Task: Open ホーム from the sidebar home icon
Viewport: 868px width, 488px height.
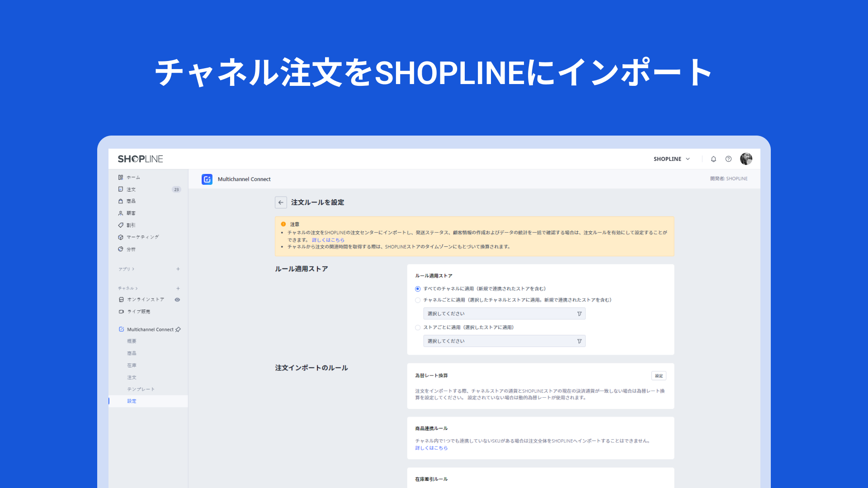Action: [129, 178]
